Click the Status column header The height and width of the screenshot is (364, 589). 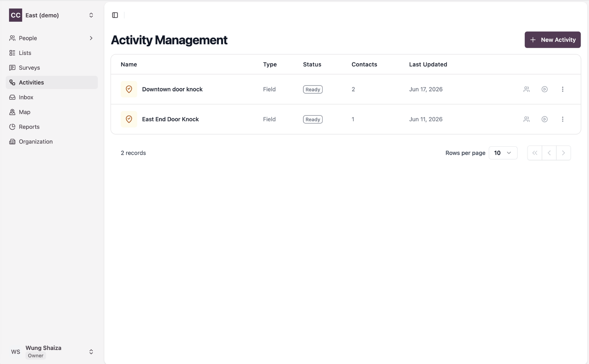[312, 64]
